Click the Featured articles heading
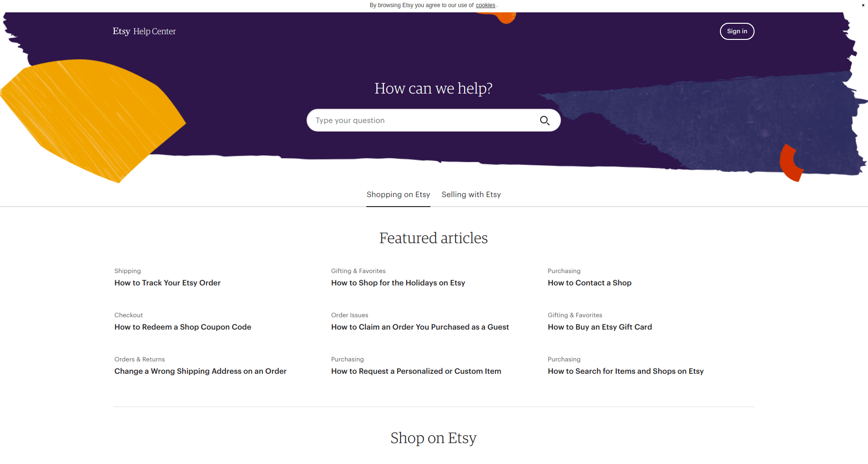Screen dimensions: 868x464 433,238
